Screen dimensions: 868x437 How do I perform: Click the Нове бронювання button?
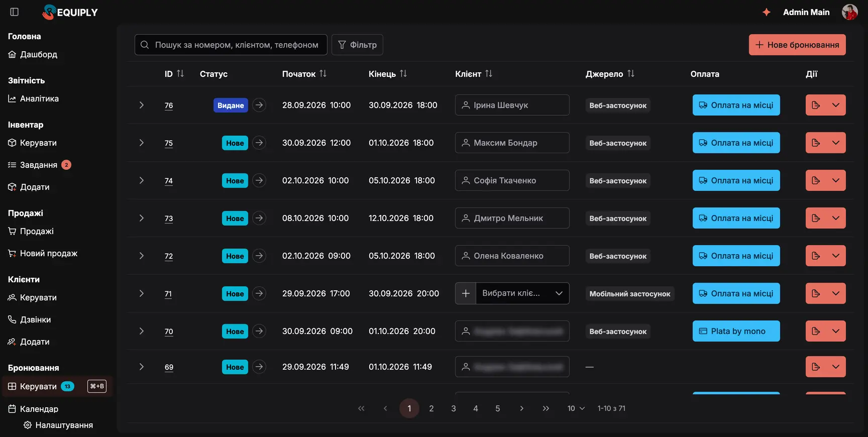point(797,45)
